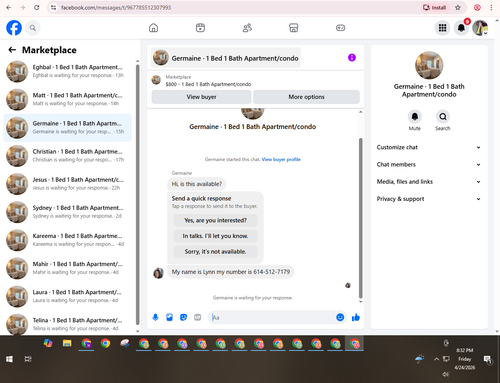Screen dimensions: 500x383
Task: Expand Privacy & support section
Action: coord(429,199)
